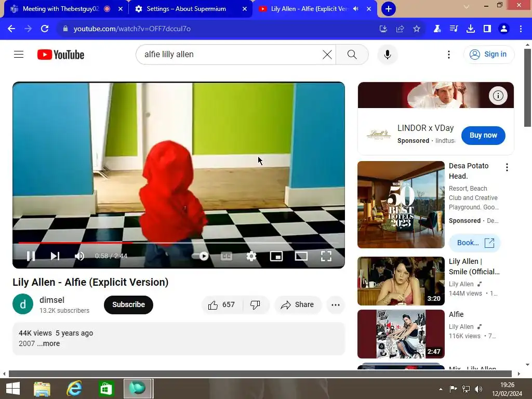Open browser downloads
532x399 pixels.
tap(471, 29)
